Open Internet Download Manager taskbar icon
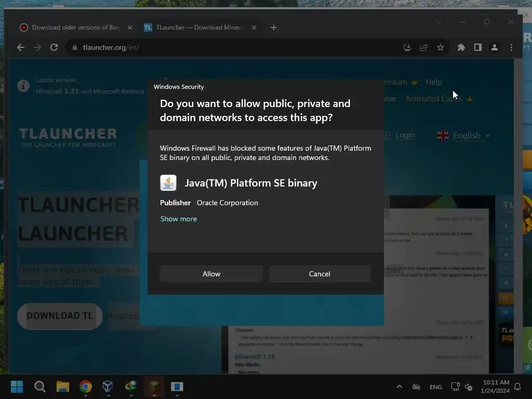 131,387
